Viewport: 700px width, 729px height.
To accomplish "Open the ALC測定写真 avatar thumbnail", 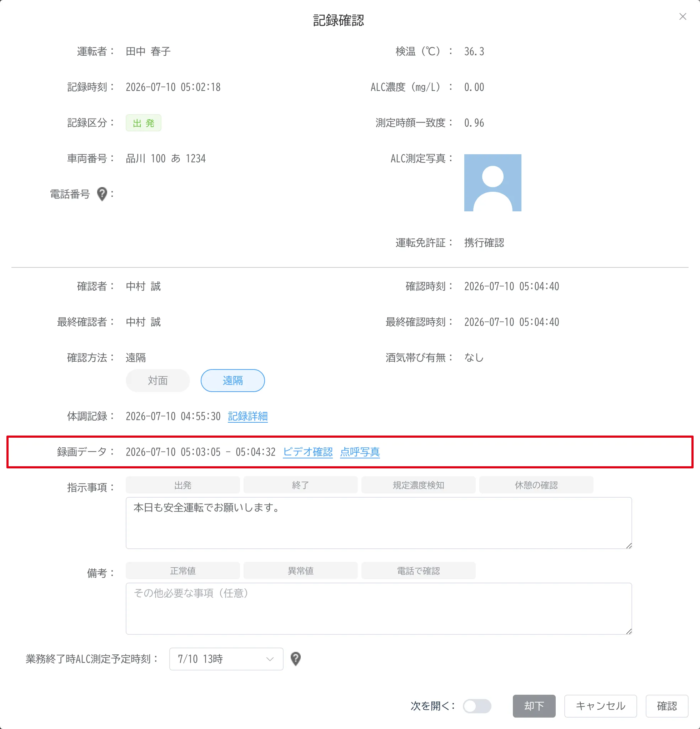I will pyautogui.click(x=492, y=183).
